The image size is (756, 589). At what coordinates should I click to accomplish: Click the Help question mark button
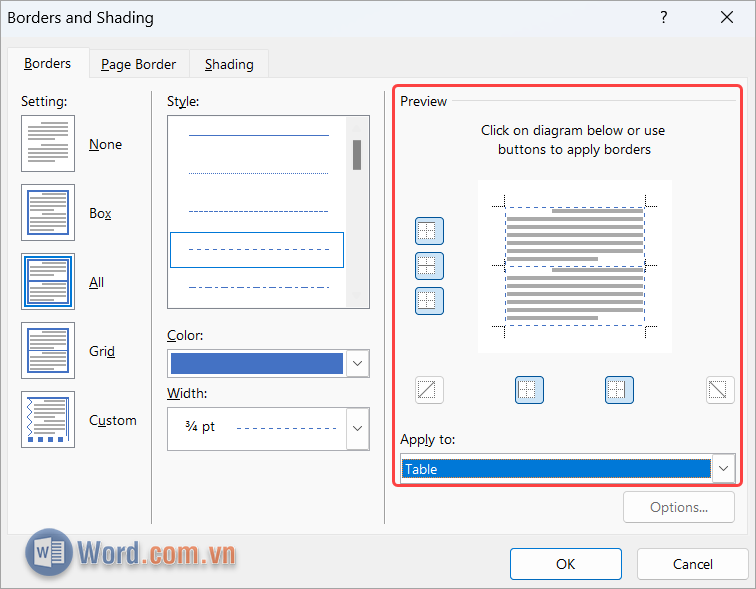[x=664, y=18]
